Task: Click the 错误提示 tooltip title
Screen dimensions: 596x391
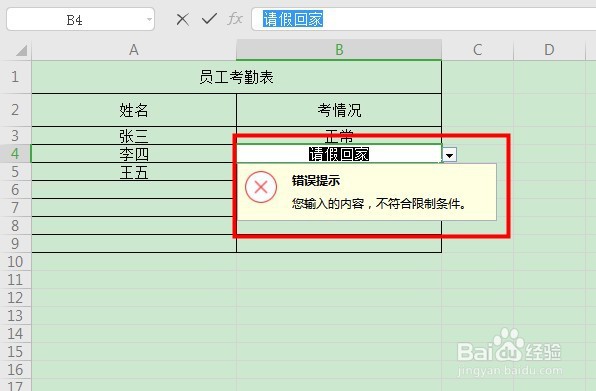Action: point(316,180)
